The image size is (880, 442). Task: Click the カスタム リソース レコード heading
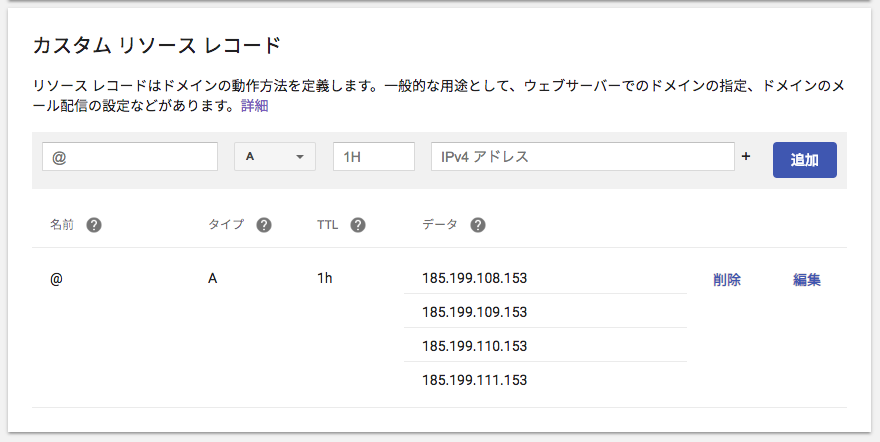pyautogui.click(x=157, y=45)
